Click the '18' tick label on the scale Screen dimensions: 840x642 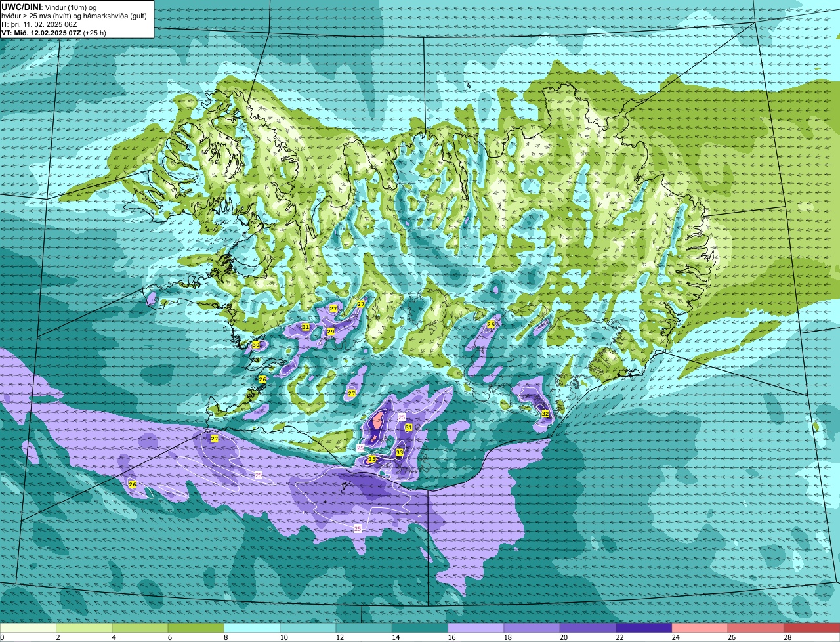[x=507, y=637]
